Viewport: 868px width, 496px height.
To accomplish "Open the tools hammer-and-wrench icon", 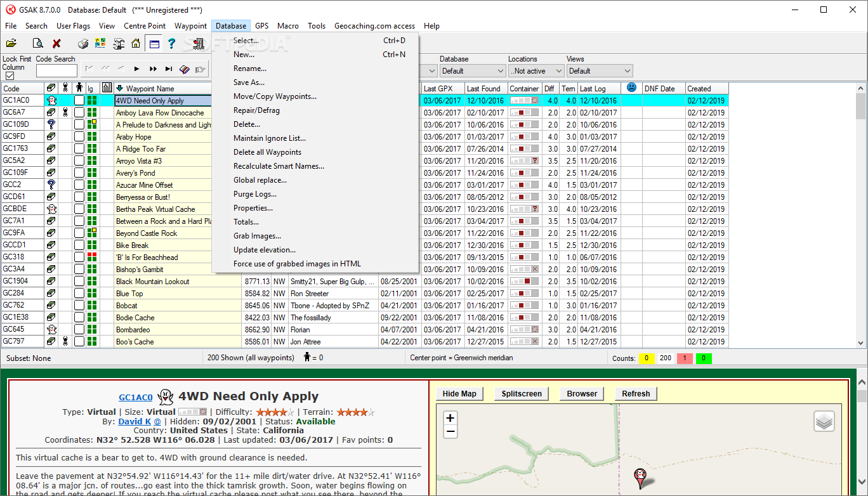I will point(118,44).
